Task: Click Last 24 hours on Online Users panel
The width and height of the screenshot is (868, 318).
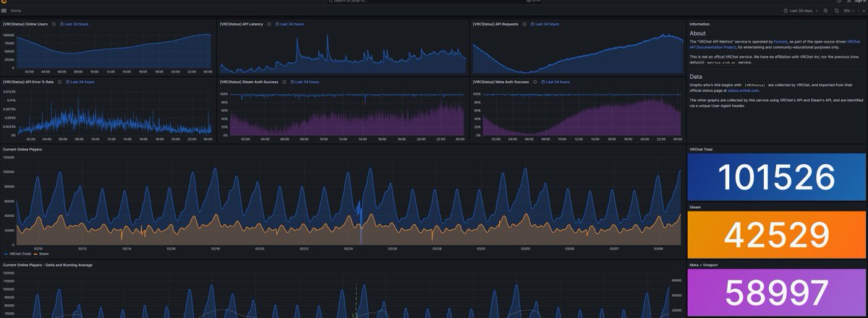Action: (74, 24)
